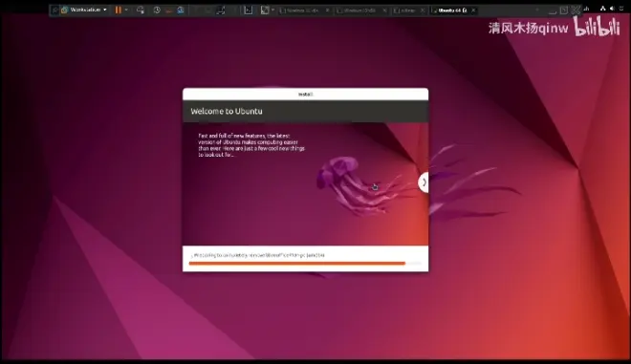Viewport: 631px width, 364px height.
Task: Advance to the next installer slide
Action: pos(424,182)
